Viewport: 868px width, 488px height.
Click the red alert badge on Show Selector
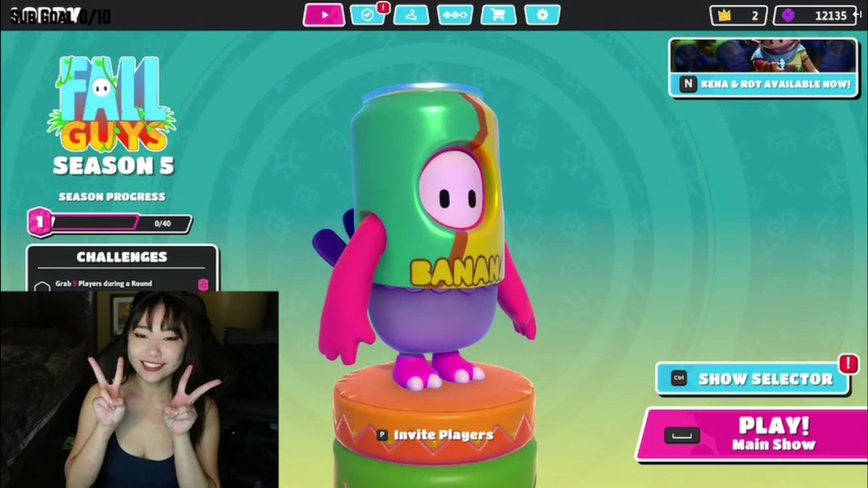pos(847,363)
